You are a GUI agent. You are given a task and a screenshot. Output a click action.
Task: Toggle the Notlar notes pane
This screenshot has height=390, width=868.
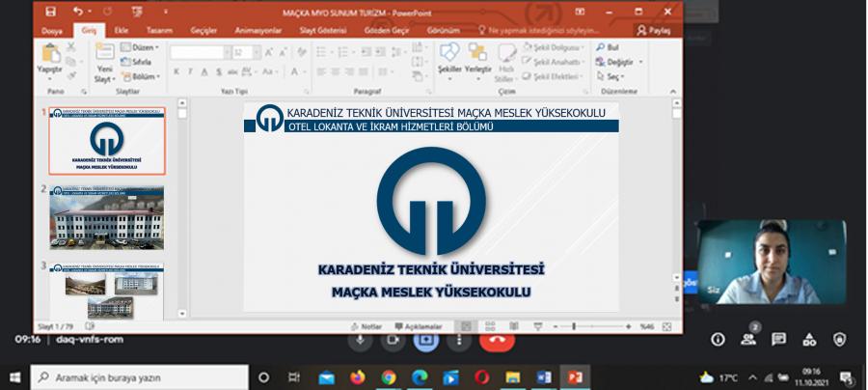[366, 326]
